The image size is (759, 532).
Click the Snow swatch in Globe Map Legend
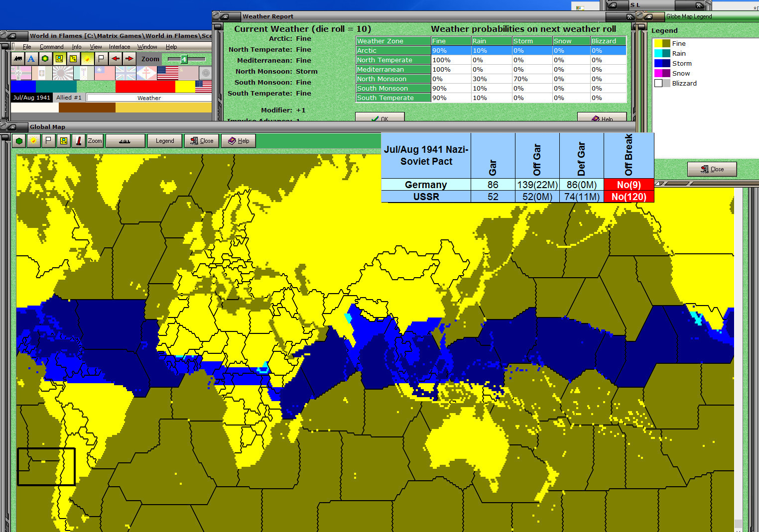(662, 73)
